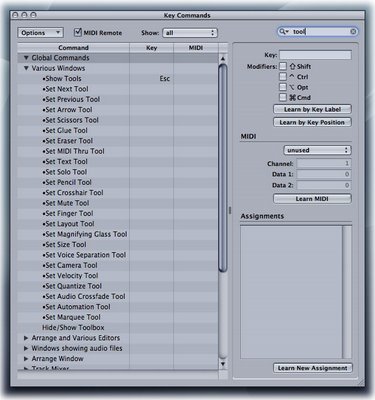This screenshot has width=375, height=400.
Task: Select Set Magnifying Glass Tool command
Action: 85,234
